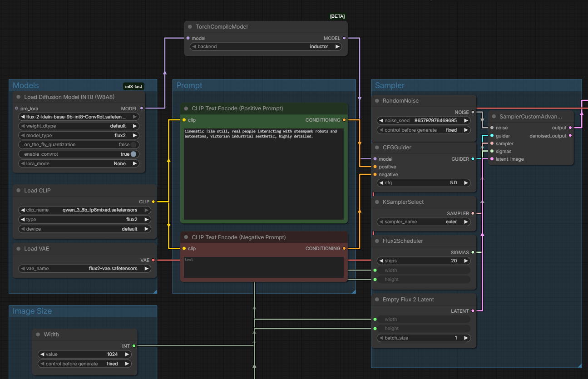Click the SAMPLER output port on KSamplerSelect
Image resolution: width=588 pixels, height=379 pixels.
473,213
